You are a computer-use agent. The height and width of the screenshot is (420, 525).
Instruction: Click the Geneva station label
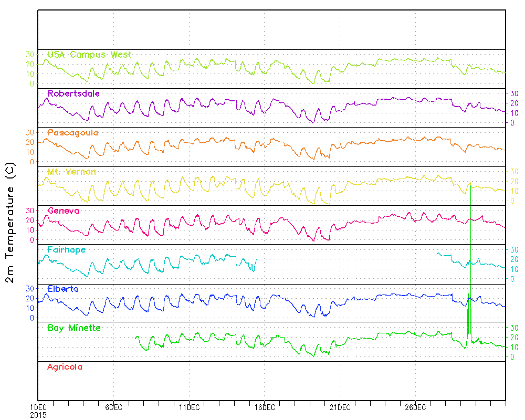[x=64, y=211]
